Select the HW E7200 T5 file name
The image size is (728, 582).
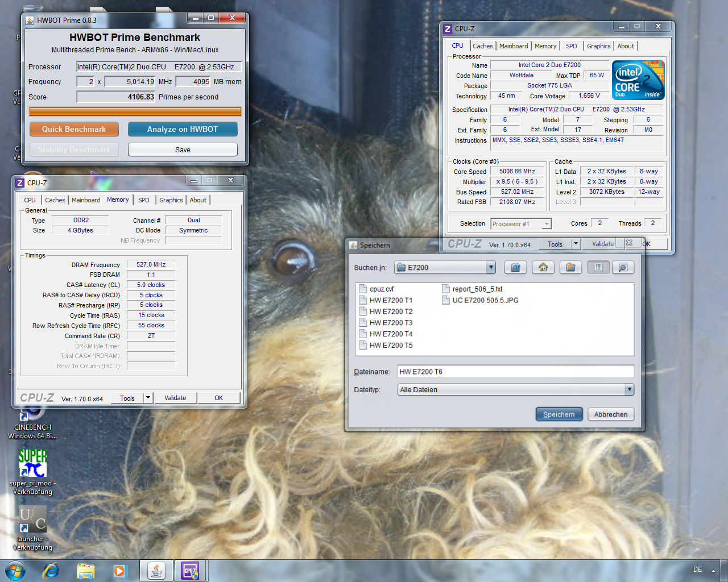pos(391,346)
